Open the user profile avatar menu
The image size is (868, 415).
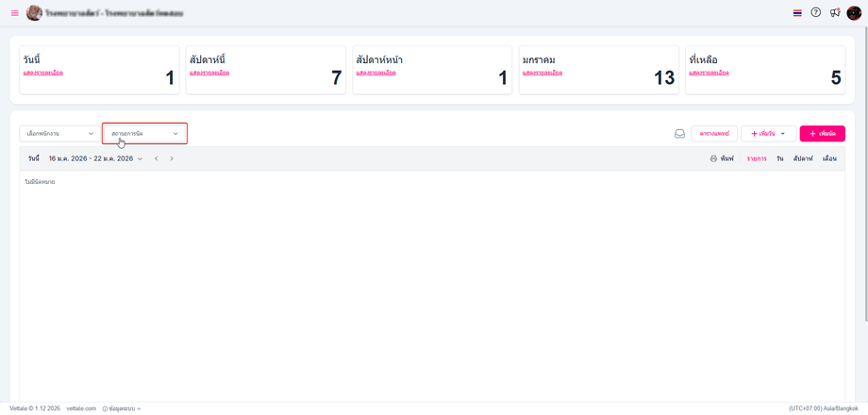854,12
